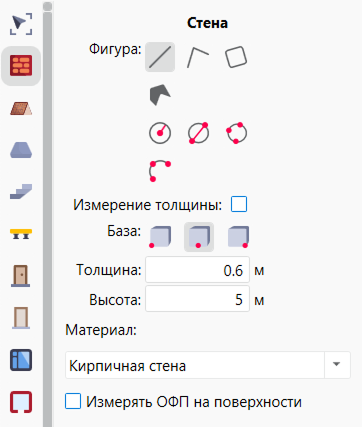
Task: Click the Толщина input field
Action: point(197,270)
